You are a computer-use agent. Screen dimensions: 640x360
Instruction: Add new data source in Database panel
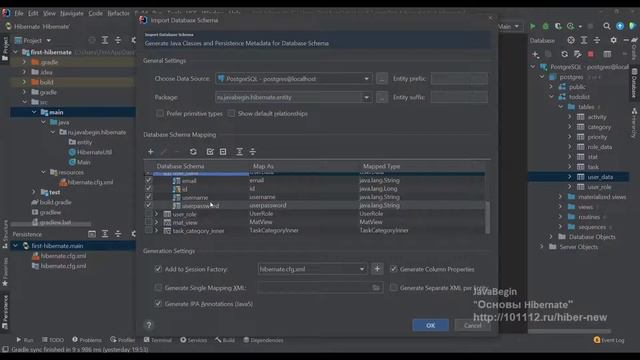click(536, 54)
